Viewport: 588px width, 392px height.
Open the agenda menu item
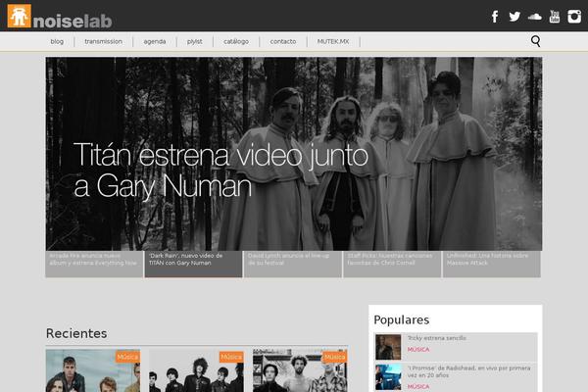click(155, 41)
